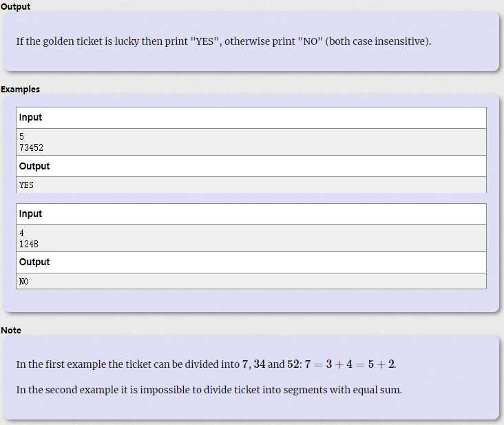Click the "(both case insensitive)" text
This screenshot has width=504, height=425.
[378, 41]
